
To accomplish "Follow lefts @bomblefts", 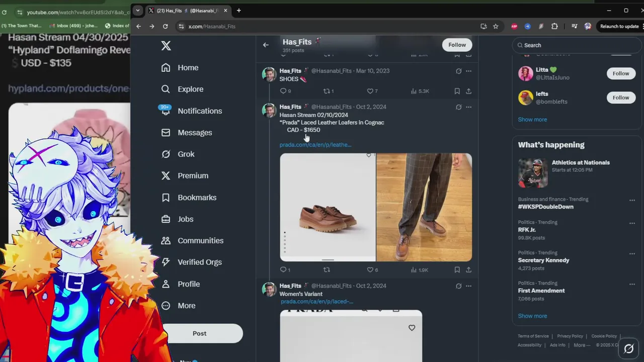I will 621,98.
